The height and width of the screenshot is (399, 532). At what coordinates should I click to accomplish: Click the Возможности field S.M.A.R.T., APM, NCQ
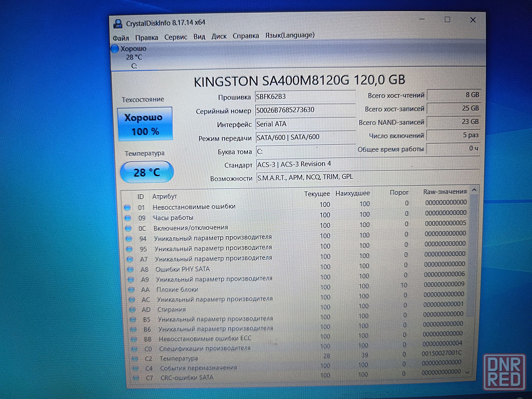coord(368,177)
